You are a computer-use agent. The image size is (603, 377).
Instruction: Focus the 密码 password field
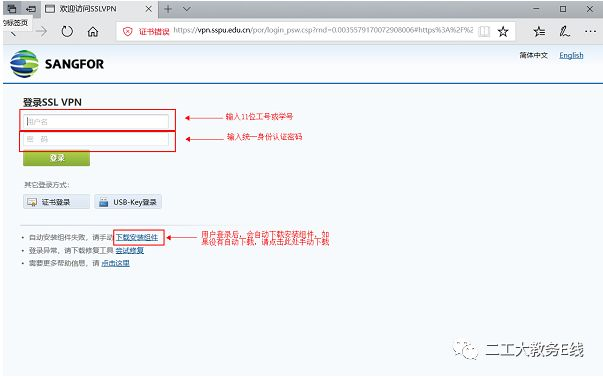point(96,139)
